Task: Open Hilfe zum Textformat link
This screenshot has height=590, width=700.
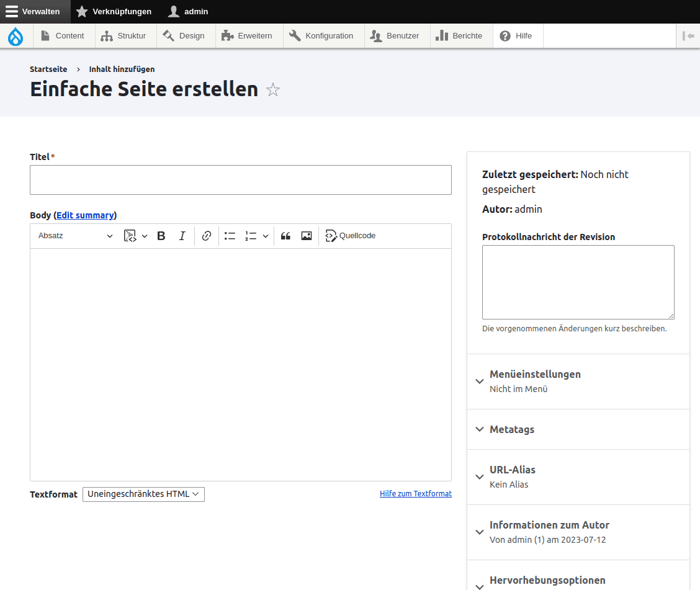Action: [415, 493]
